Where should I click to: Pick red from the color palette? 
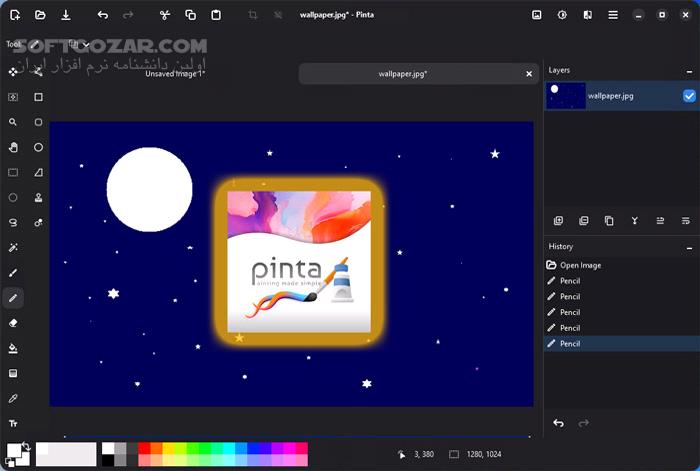click(x=144, y=448)
